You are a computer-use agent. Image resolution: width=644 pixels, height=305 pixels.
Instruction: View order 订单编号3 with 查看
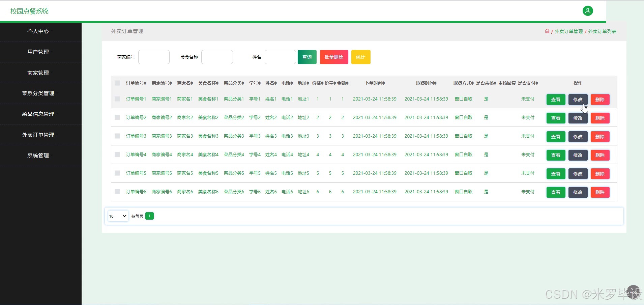[556, 137]
